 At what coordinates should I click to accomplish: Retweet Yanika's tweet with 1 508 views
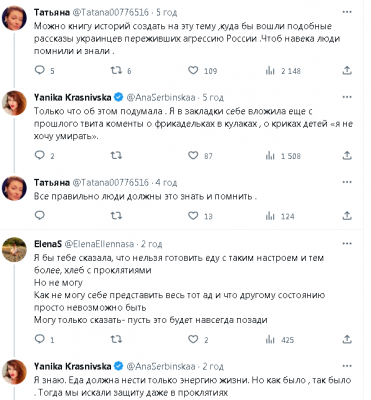[x=116, y=155]
